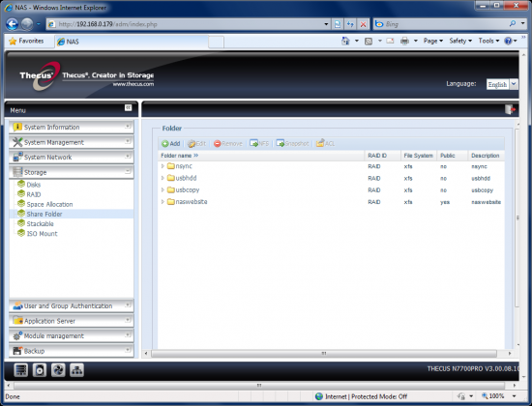Screen dimensions: 532x406
Task: Open the Language dropdown
Action: [502, 84]
